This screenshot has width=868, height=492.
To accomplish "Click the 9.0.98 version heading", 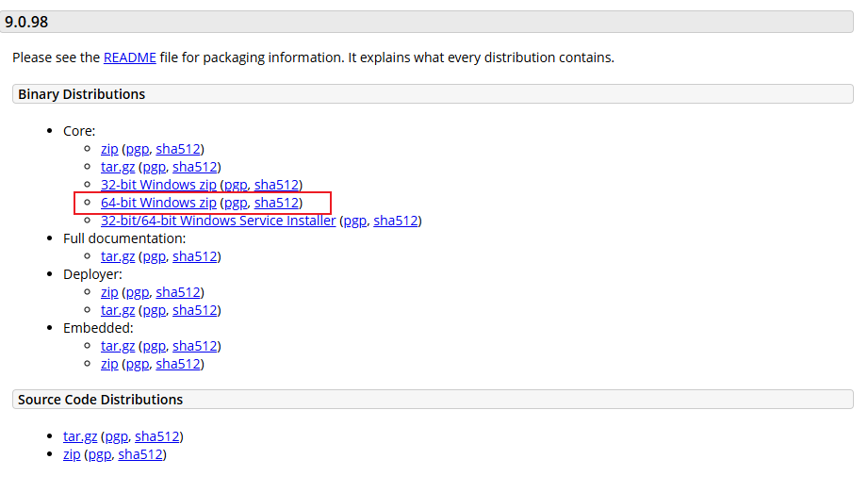I will (x=26, y=22).
